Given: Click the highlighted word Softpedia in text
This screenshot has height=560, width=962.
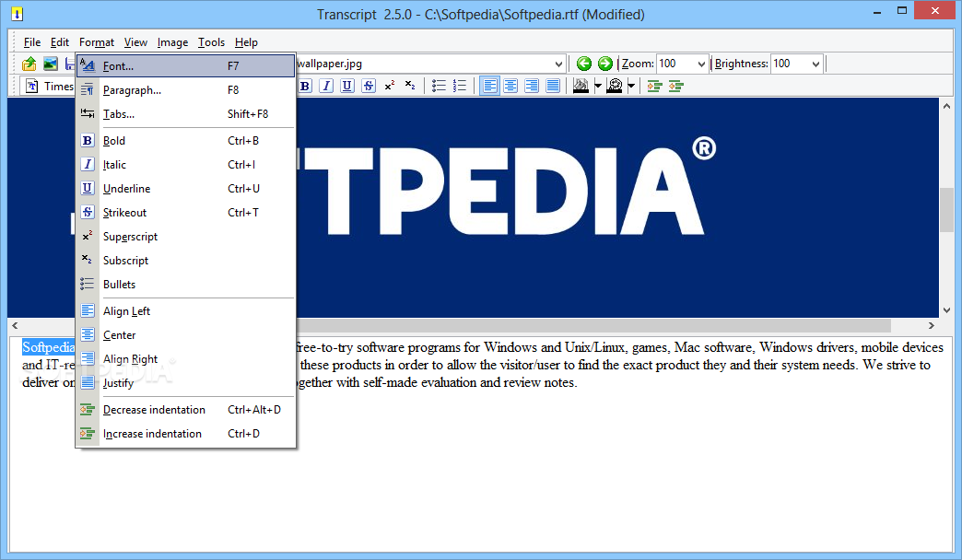Looking at the screenshot, I should tap(49, 347).
